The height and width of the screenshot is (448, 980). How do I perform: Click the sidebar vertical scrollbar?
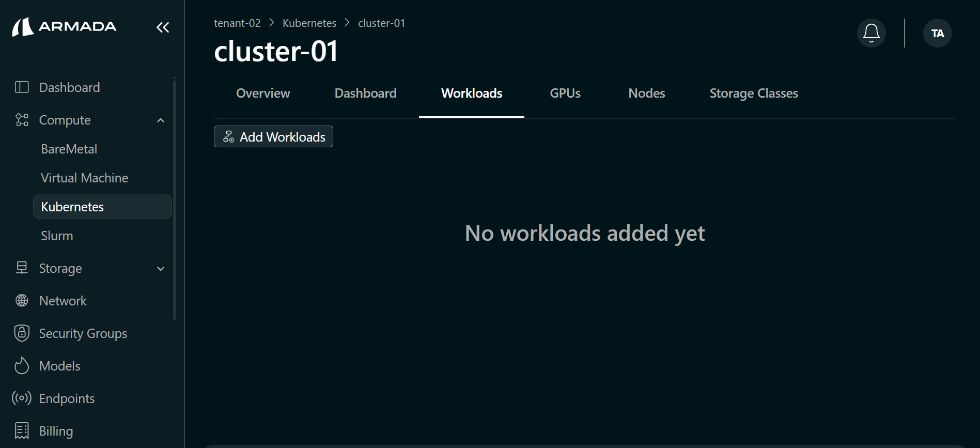point(175,199)
